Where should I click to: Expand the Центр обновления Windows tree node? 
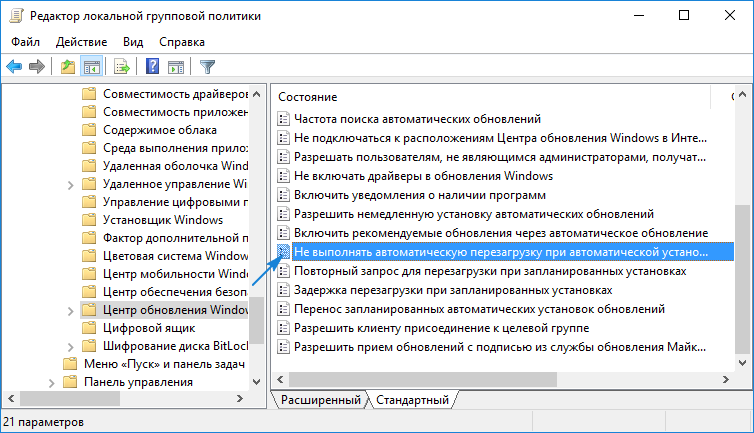[x=70, y=310]
